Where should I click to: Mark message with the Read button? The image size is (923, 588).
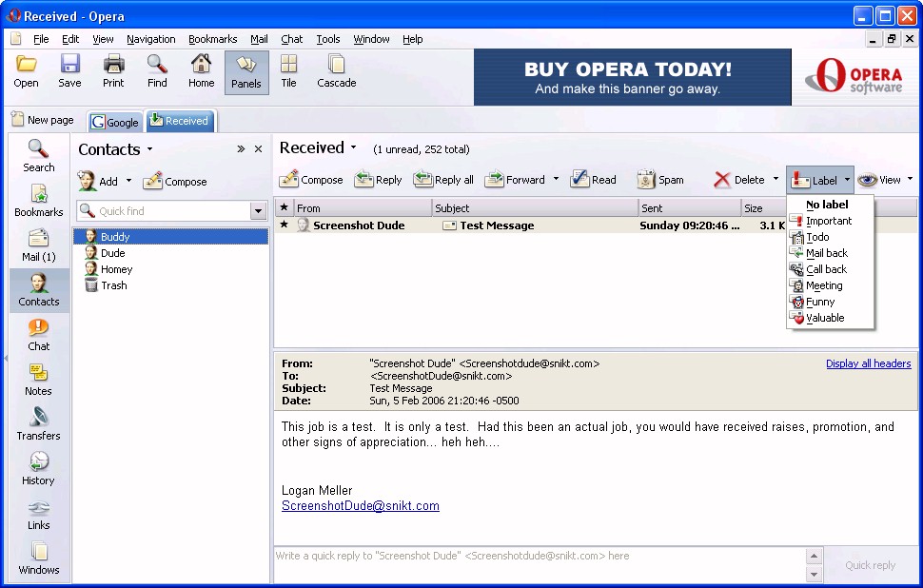593,180
